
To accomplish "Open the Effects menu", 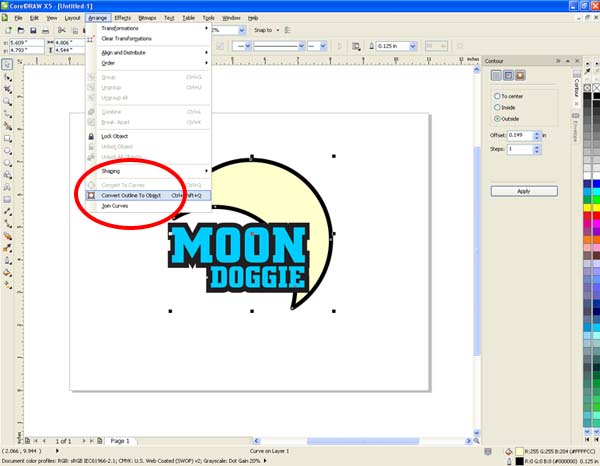I will click(122, 18).
